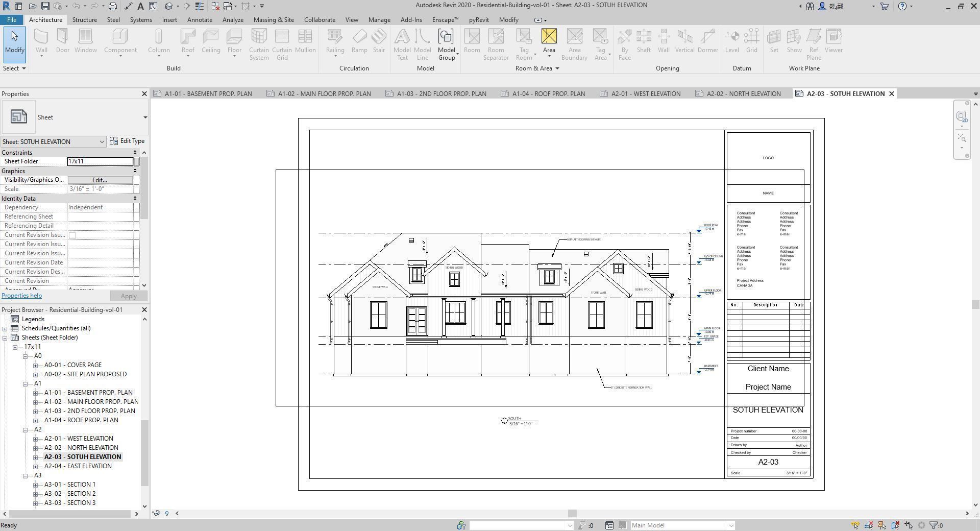The width and height of the screenshot is (980, 531).
Task: Choose the Model Text tool
Action: (402, 44)
